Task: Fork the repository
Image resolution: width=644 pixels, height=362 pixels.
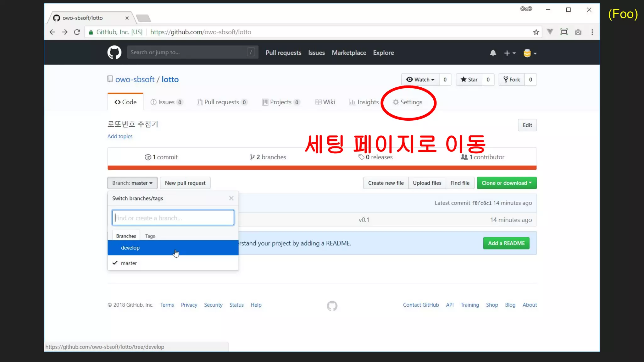Action: point(511,80)
